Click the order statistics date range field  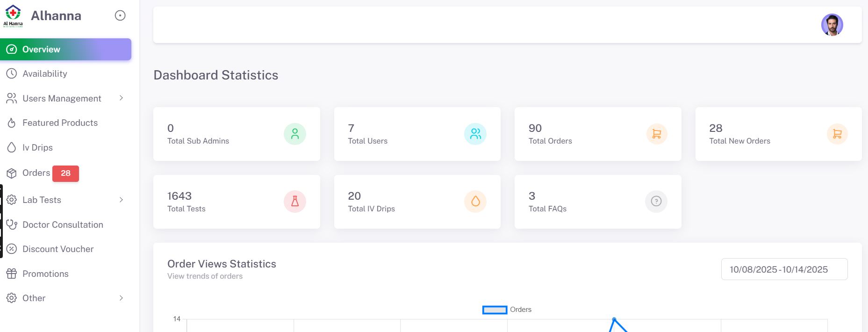point(784,270)
